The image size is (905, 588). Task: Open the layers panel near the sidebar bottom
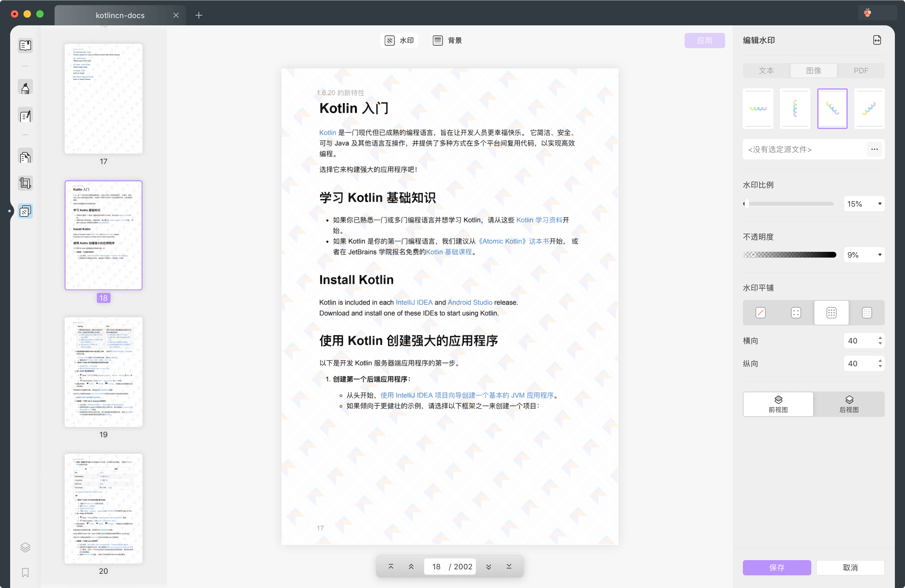pos(25,548)
